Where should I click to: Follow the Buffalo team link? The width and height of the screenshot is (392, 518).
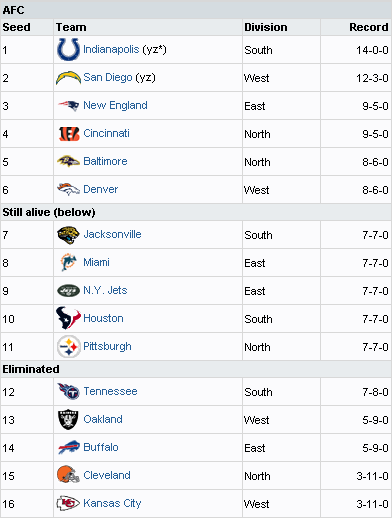click(x=101, y=447)
